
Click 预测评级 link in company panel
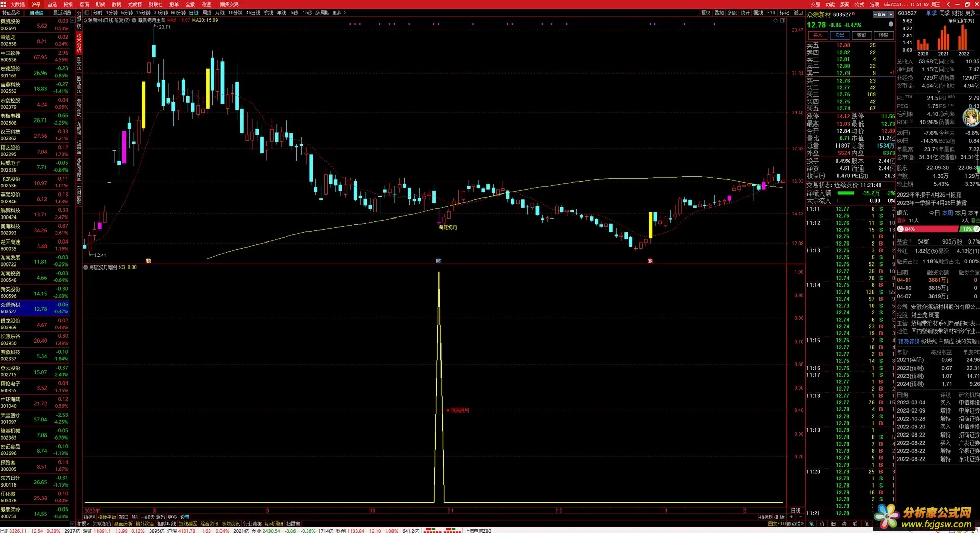(x=909, y=342)
